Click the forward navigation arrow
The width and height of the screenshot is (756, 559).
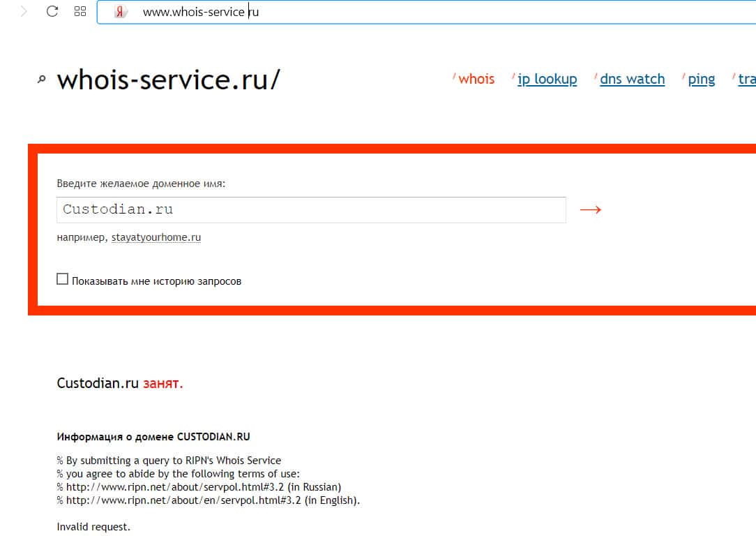24,11
